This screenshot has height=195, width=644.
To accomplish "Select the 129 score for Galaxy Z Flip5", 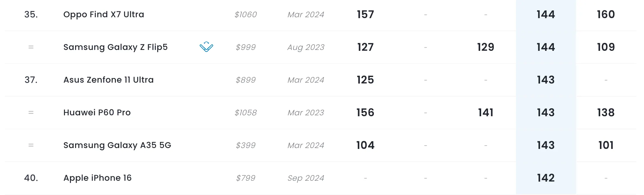I will [486, 47].
